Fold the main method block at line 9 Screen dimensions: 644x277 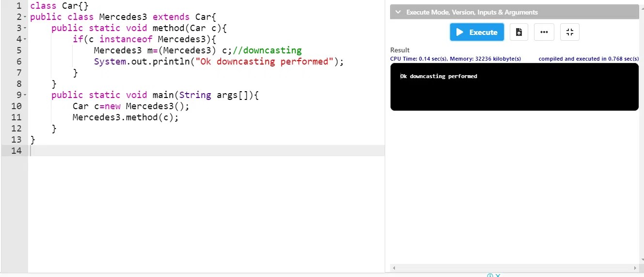coord(25,96)
